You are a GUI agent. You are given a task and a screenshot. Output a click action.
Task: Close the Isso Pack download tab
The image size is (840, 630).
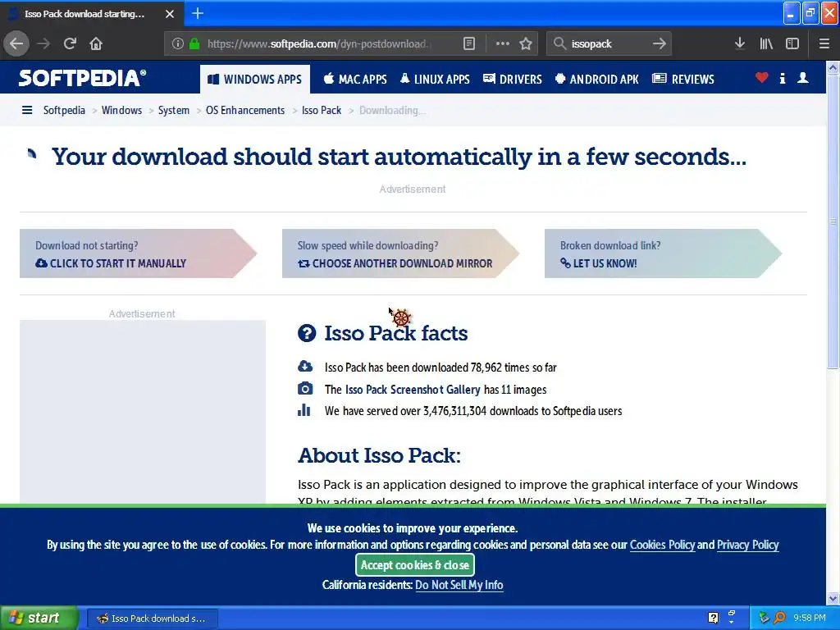point(170,14)
